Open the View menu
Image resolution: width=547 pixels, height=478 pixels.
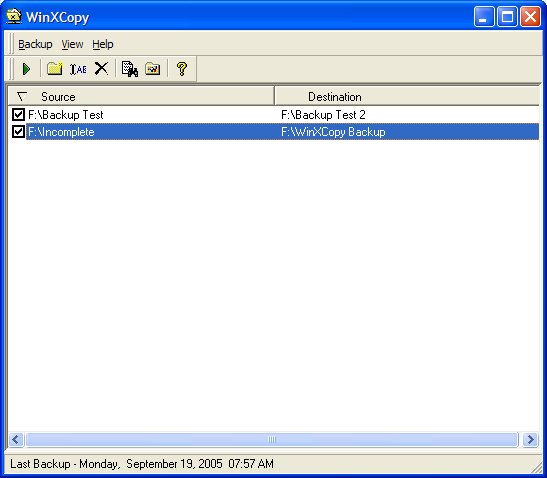[72, 44]
